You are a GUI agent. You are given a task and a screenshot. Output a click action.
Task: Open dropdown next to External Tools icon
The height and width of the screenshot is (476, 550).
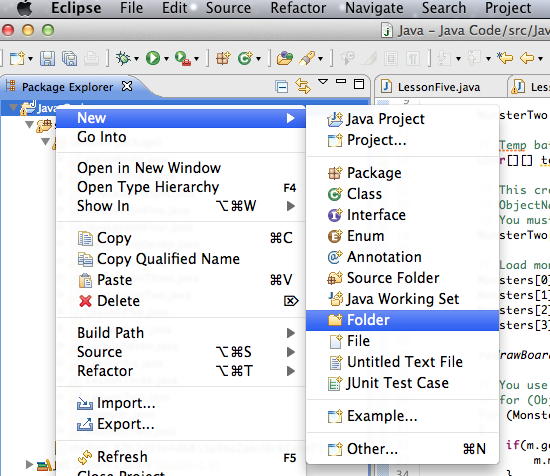pyautogui.click(x=196, y=59)
